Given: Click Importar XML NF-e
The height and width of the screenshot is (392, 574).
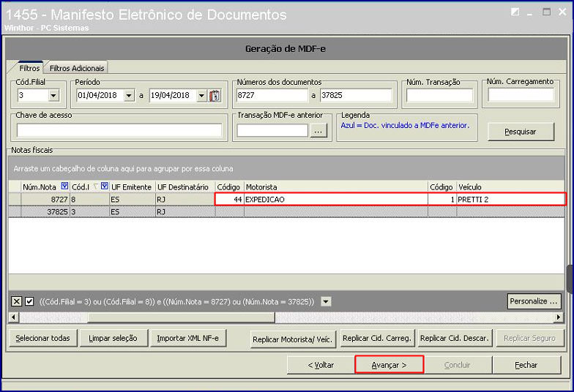Looking at the screenshot, I should coord(187,338).
